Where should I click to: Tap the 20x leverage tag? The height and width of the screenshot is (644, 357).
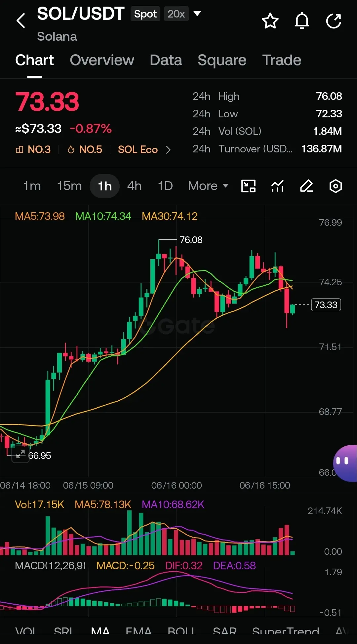176,14
